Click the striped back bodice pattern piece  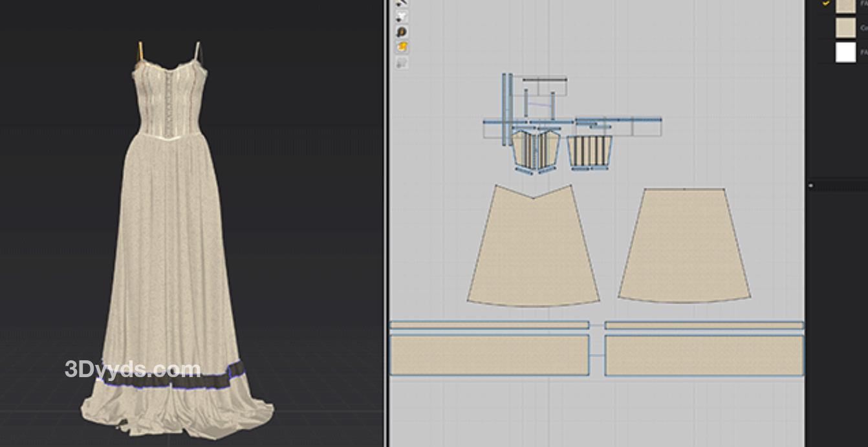(589, 151)
